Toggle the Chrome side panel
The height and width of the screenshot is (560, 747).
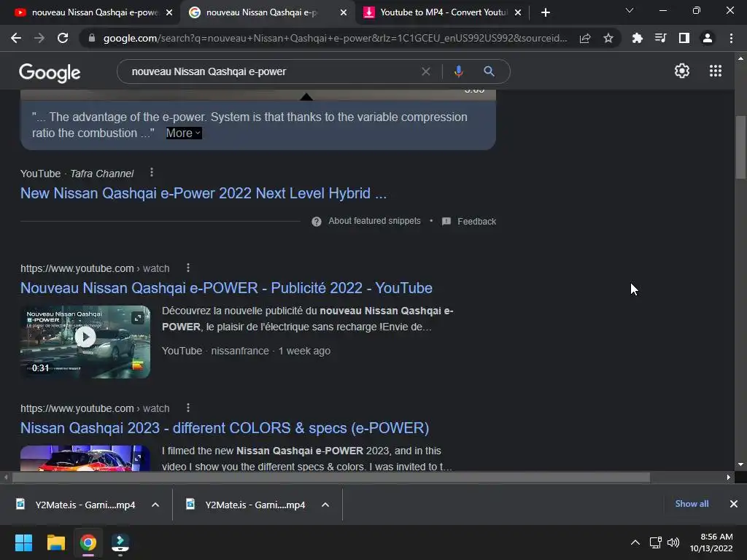click(684, 38)
